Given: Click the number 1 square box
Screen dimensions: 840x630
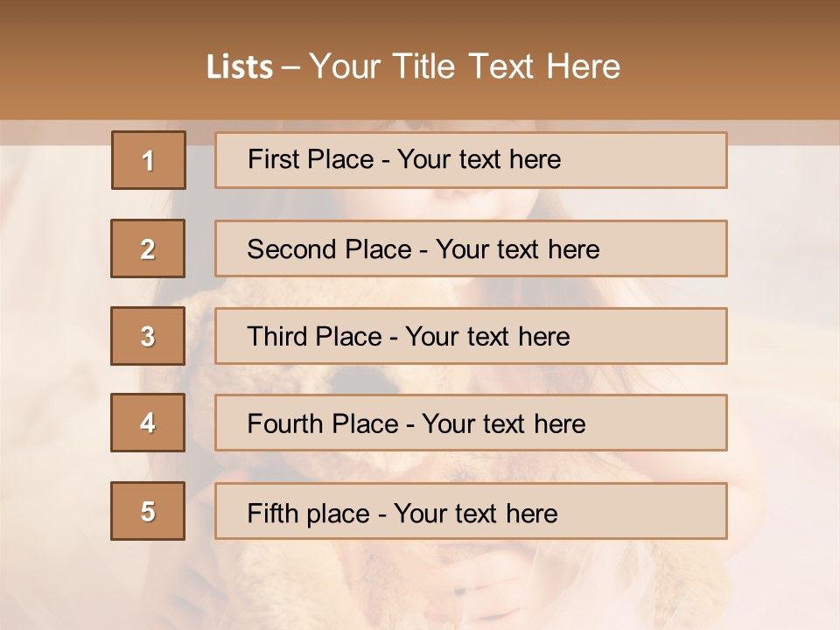Looking at the screenshot, I should pyautogui.click(x=149, y=160).
